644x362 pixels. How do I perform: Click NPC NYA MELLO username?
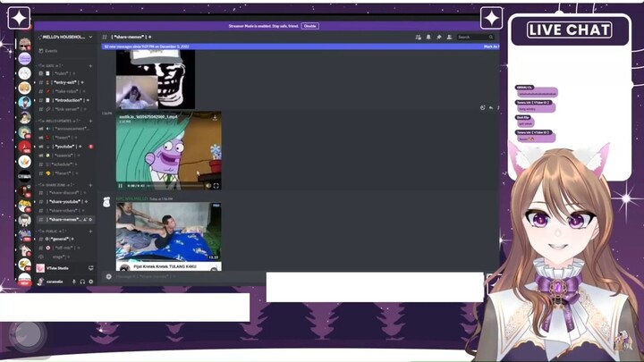[131, 198]
